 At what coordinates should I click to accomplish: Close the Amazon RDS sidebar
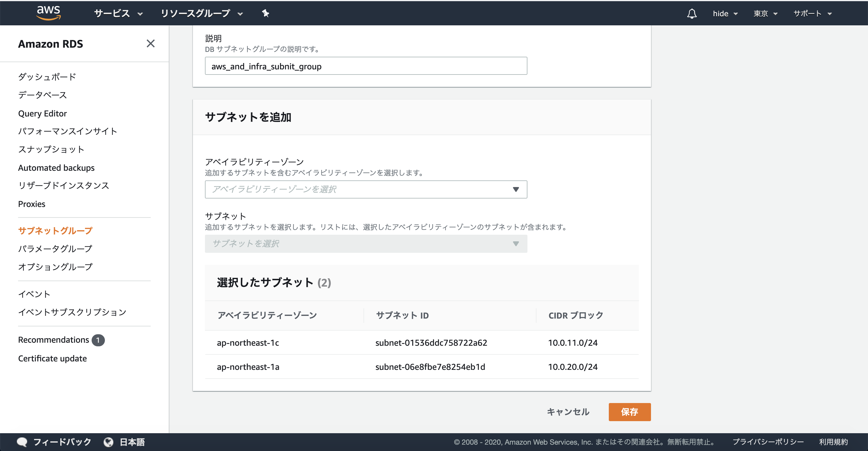151,43
